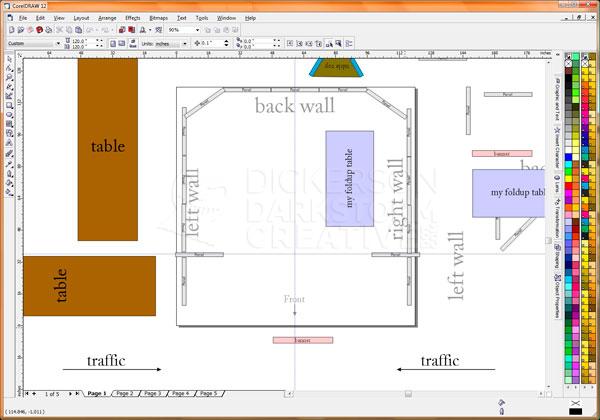Select the Eyedropper tool
600x420 pixels.
[9, 163]
